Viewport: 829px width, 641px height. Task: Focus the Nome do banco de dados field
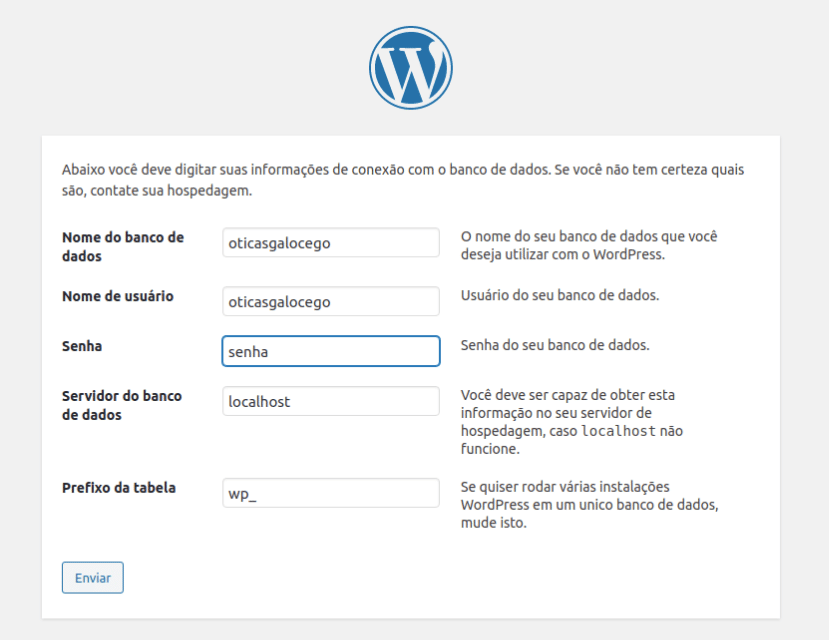click(331, 243)
